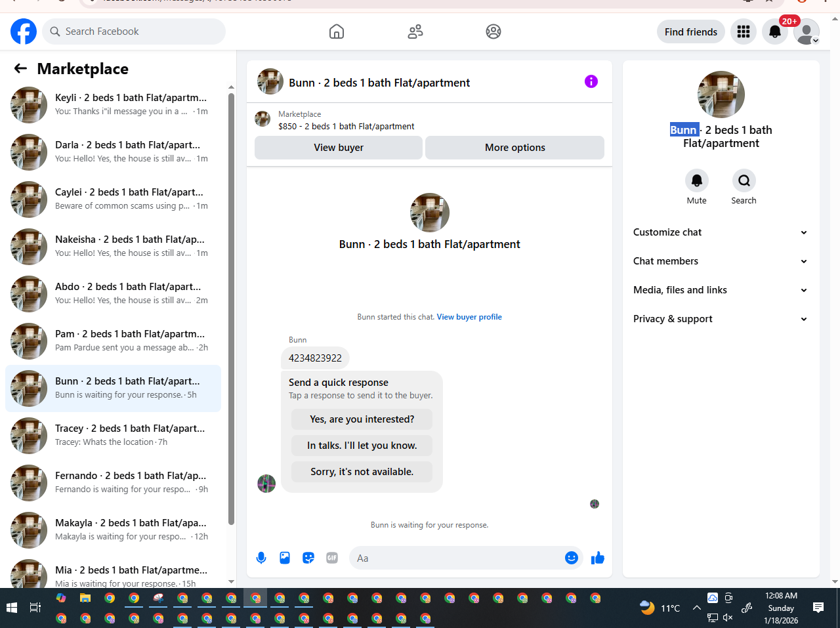Open the account profile avatar menu

coord(807,31)
